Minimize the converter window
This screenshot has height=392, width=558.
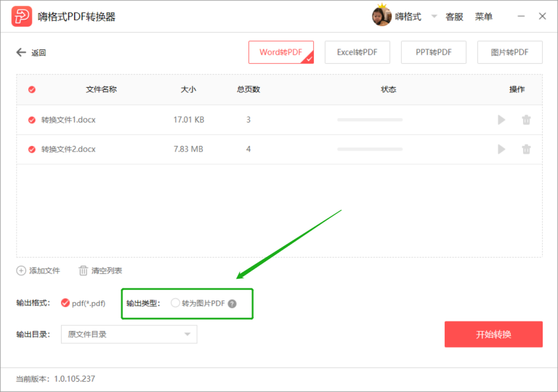tap(521, 16)
